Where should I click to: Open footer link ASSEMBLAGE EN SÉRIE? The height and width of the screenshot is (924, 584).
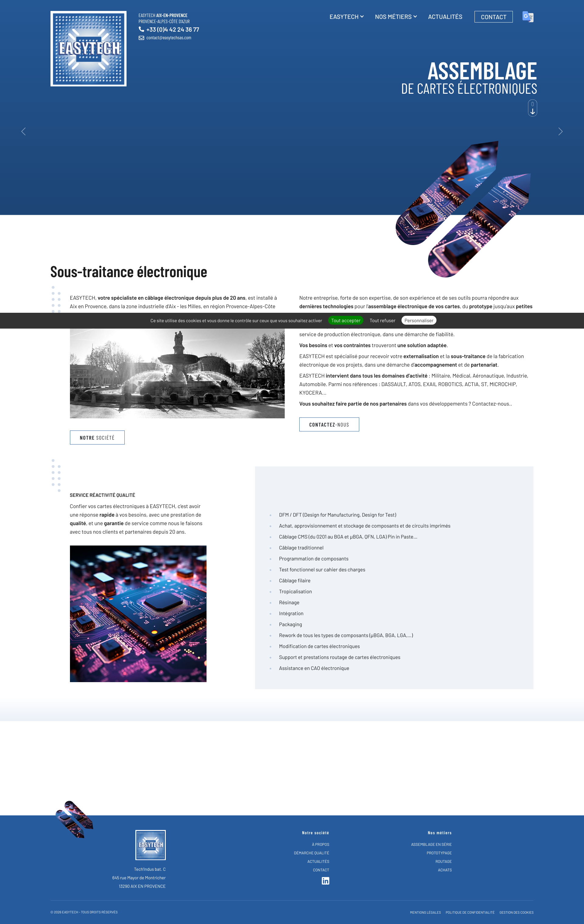click(431, 844)
